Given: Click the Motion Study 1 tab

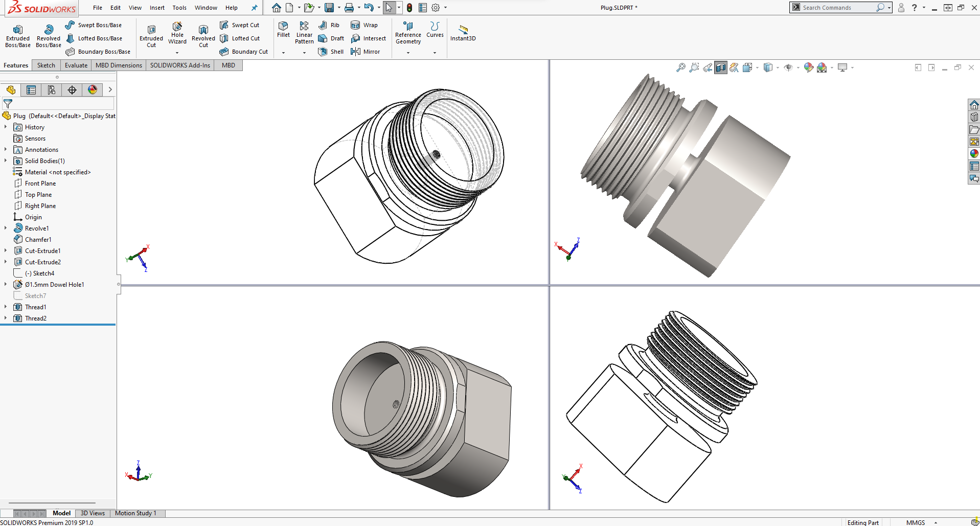Looking at the screenshot, I should (x=135, y=513).
